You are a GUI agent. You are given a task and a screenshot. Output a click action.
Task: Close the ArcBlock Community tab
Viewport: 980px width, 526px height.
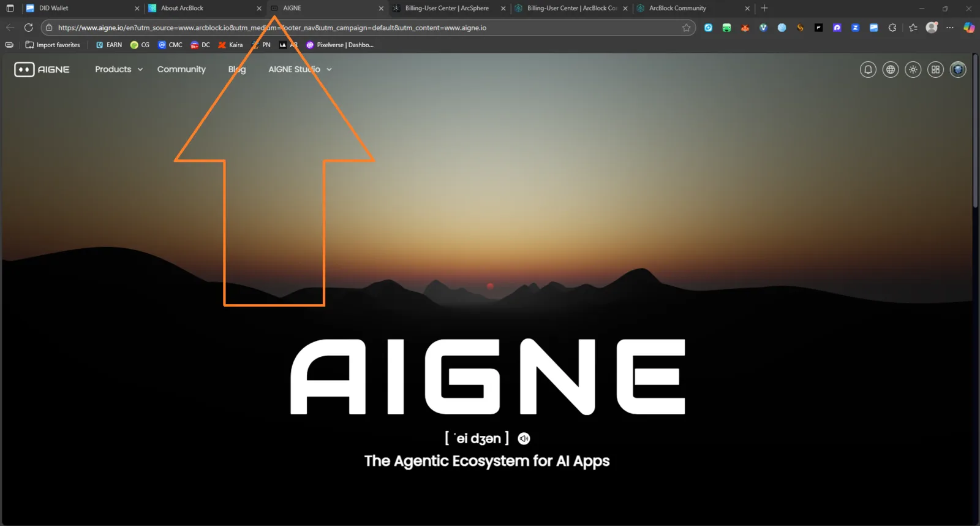pyautogui.click(x=747, y=9)
